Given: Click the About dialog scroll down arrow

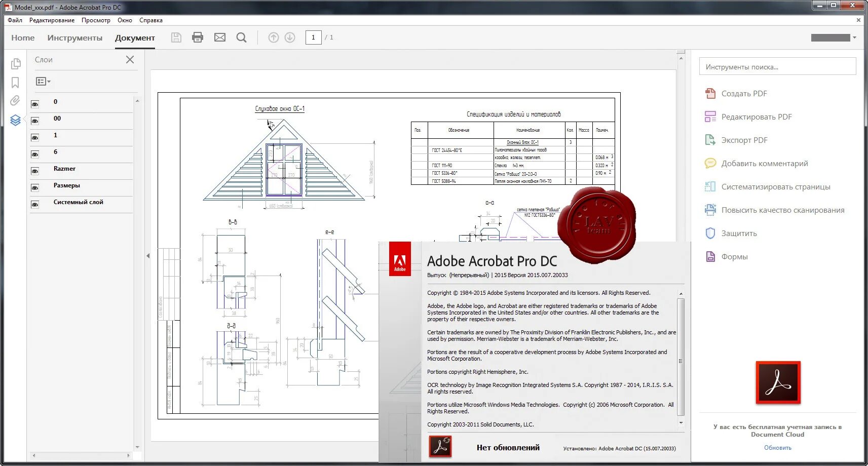Looking at the screenshot, I should pos(681,423).
